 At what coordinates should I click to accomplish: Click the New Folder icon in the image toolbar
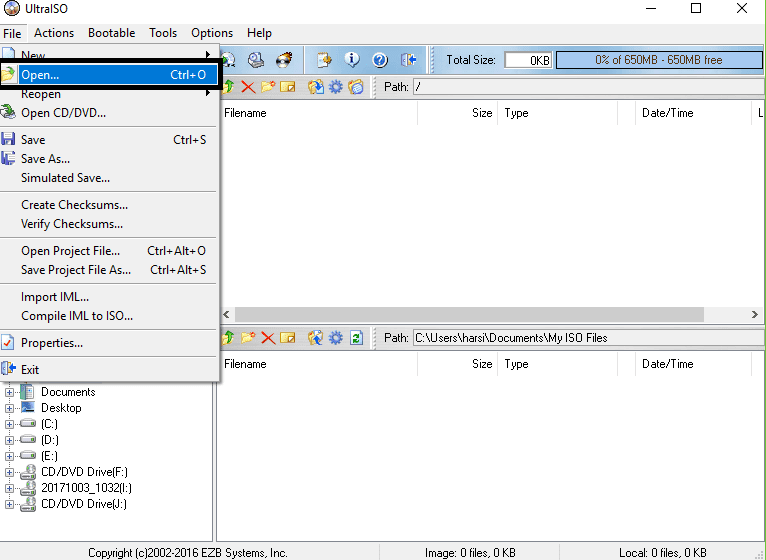point(268,87)
